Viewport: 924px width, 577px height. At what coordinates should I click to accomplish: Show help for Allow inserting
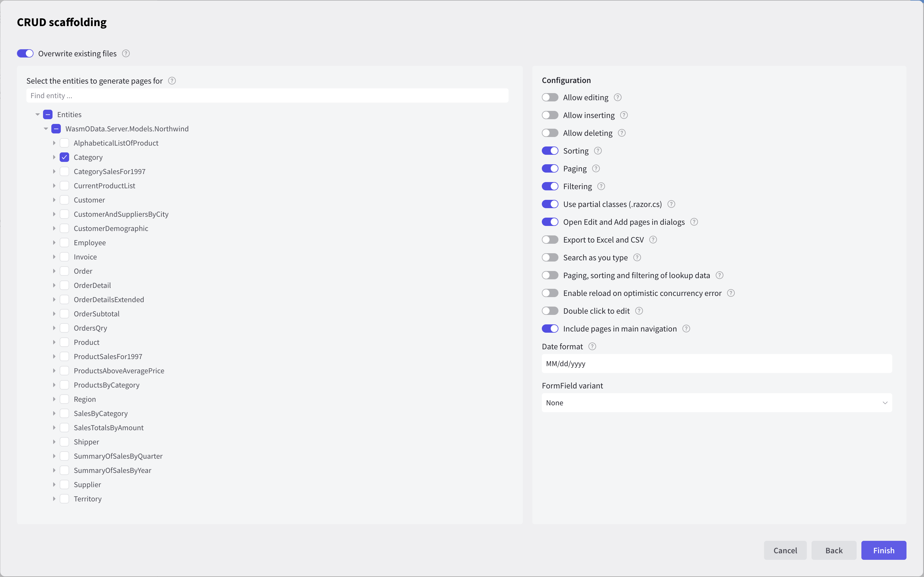coord(624,115)
